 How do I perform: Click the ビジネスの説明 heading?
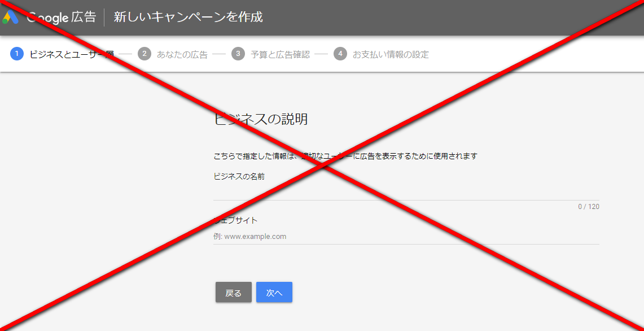(261, 119)
